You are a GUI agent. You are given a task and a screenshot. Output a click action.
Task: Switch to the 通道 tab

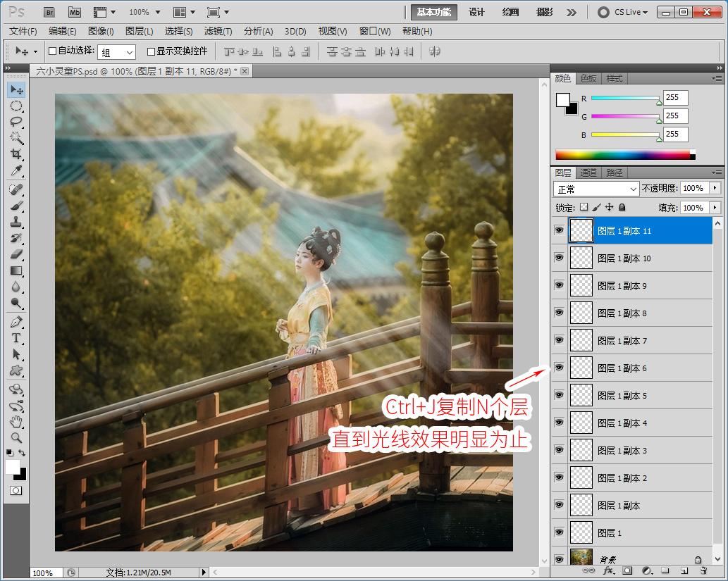coord(588,173)
